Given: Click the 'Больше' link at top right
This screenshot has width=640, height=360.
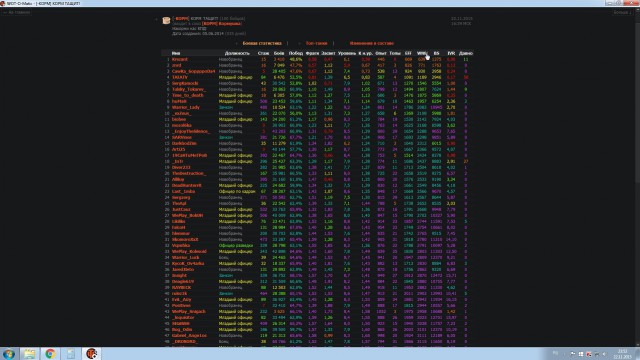Looking at the screenshot, I should click(x=623, y=13).
